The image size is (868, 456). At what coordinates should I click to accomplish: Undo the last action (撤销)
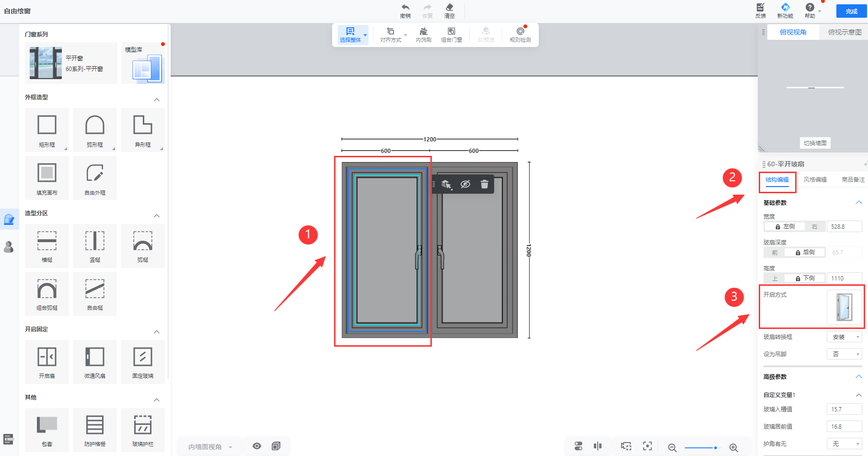405,11
